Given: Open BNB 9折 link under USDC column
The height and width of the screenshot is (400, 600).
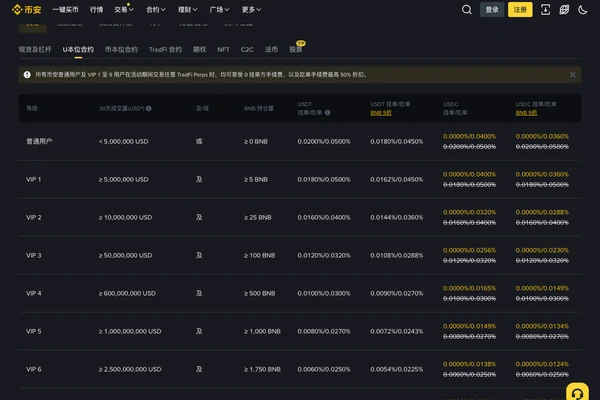Looking at the screenshot, I should [526, 113].
